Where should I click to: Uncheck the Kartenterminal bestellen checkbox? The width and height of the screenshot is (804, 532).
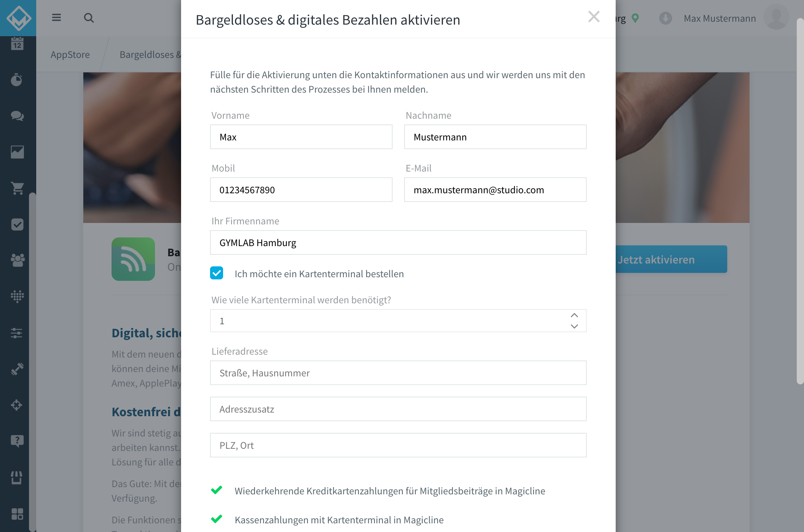pos(217,273)
